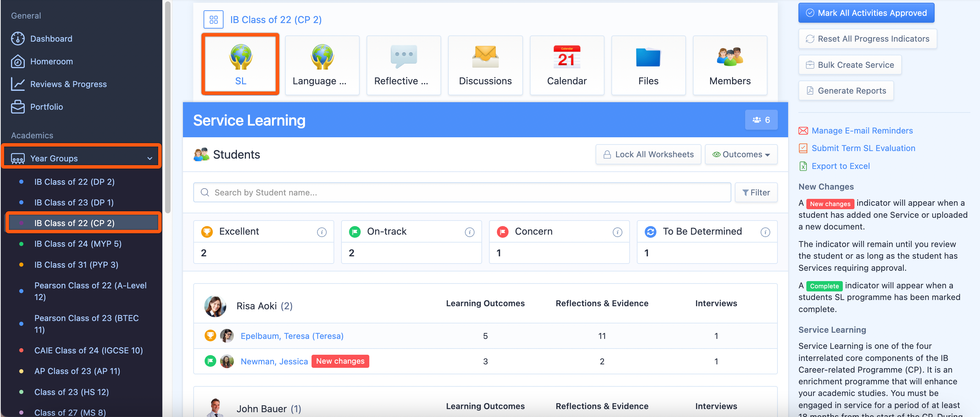Click Mark All Activities Approved
Screen dimensions: 980x417
(866, 13)
